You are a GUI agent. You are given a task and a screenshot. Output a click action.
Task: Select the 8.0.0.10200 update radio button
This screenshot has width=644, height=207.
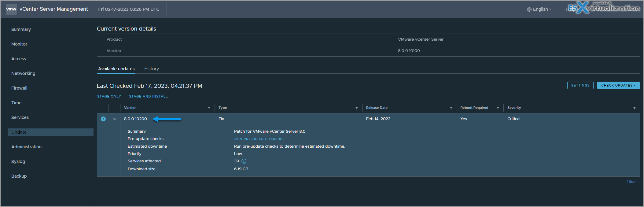click(x=103, y=119)
